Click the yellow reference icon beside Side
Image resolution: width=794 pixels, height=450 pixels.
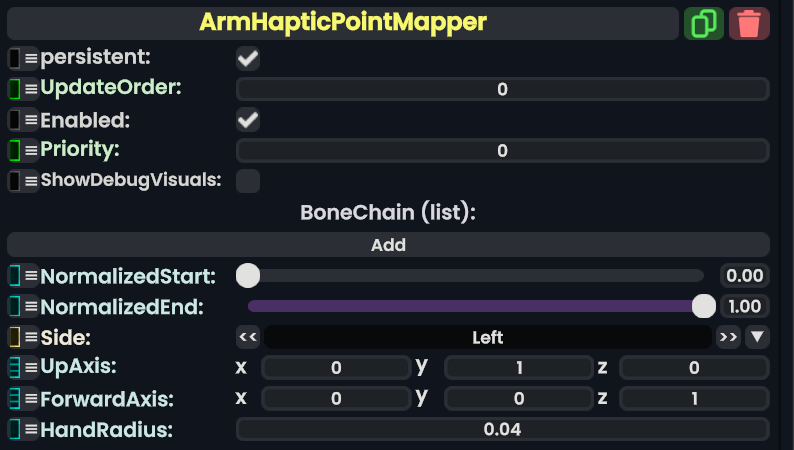click(x=15, y=337)
